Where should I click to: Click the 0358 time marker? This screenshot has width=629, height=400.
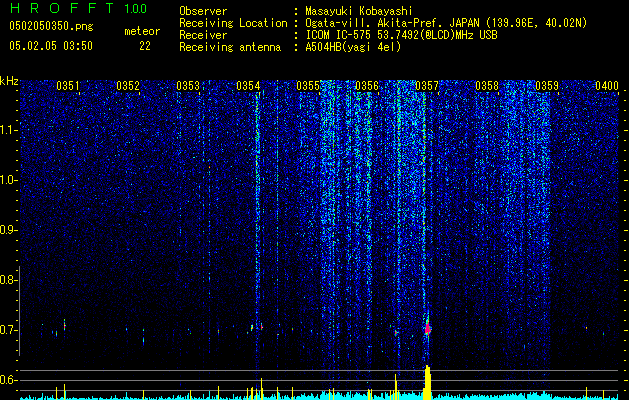pos(487,86)
